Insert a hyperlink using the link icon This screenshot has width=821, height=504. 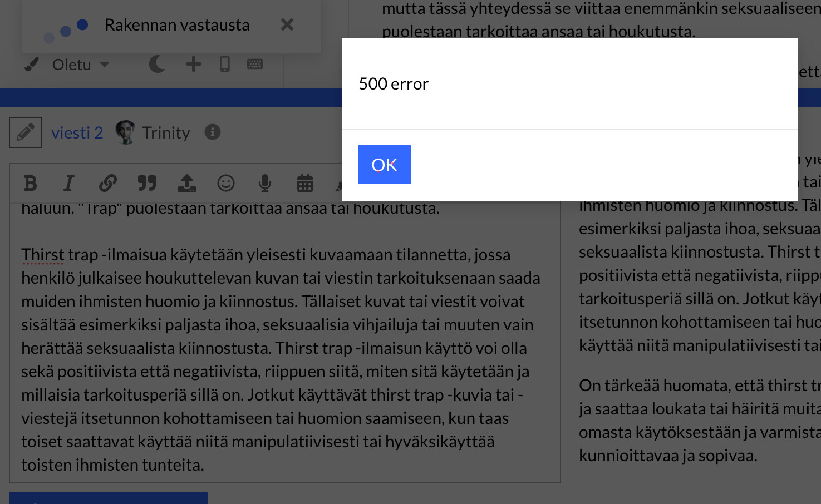pyautogui.click(x=107, y=183)
